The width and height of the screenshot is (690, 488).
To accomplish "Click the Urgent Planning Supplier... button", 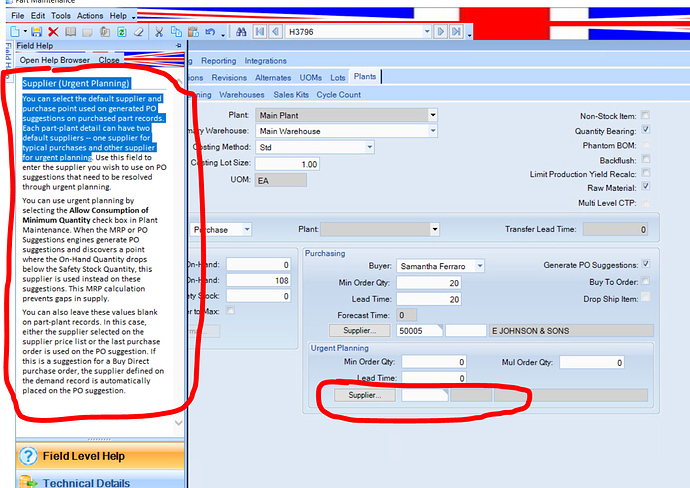I will coord(365,395).
